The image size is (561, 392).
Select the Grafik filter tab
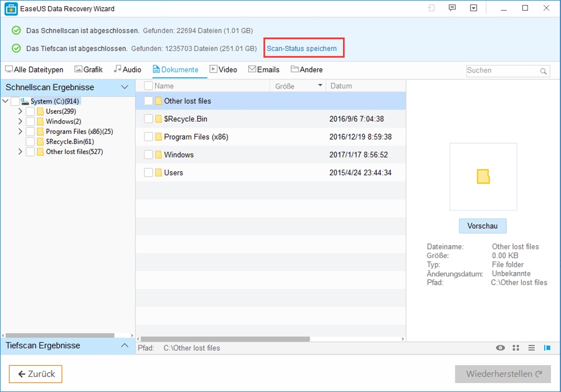(x=88, y=69)
